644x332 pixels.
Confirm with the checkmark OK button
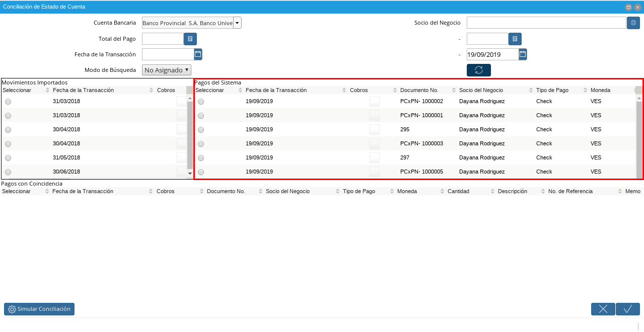pyautogui.click(x=627, y=309)
